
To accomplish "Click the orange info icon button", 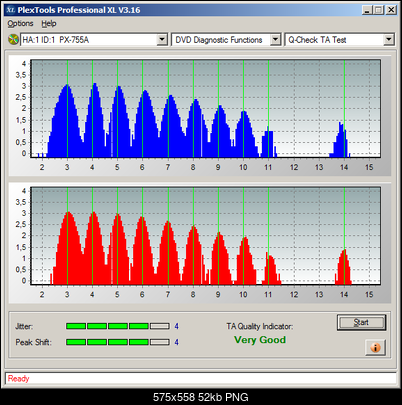I will pos(375,348).
